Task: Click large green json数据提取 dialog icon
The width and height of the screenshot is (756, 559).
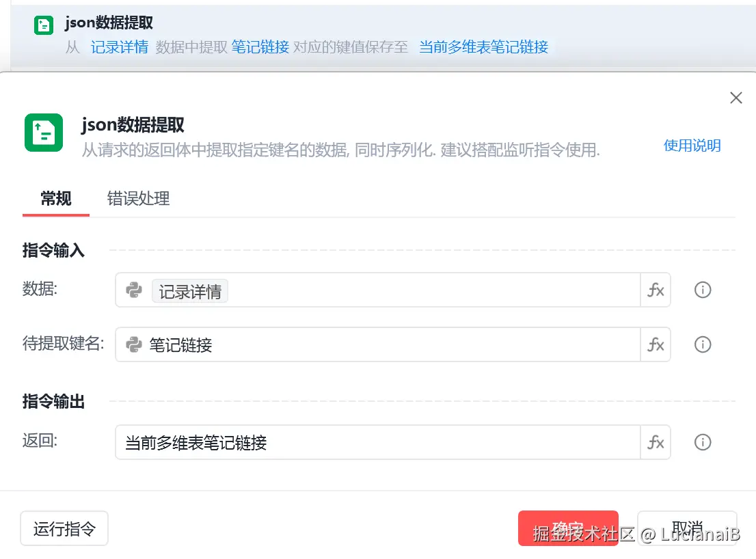Action: pos(44,133)
